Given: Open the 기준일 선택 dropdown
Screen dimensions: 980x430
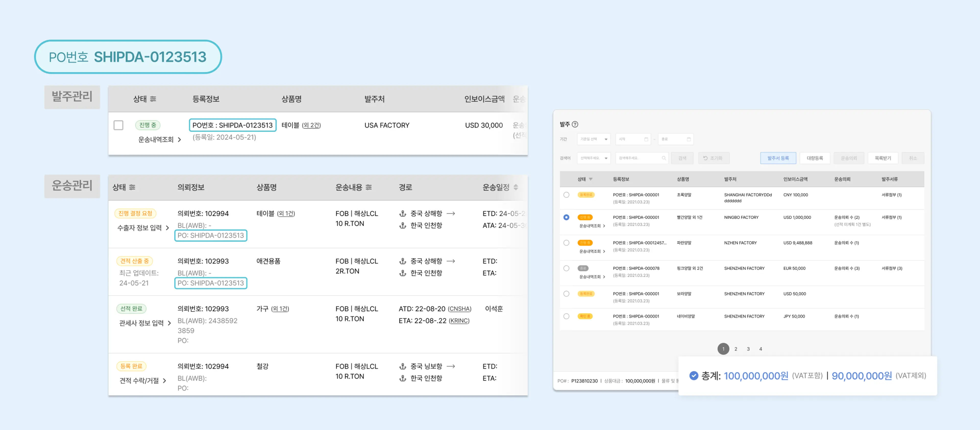Looking at the screenshot, I should click(x=593, y=139).
